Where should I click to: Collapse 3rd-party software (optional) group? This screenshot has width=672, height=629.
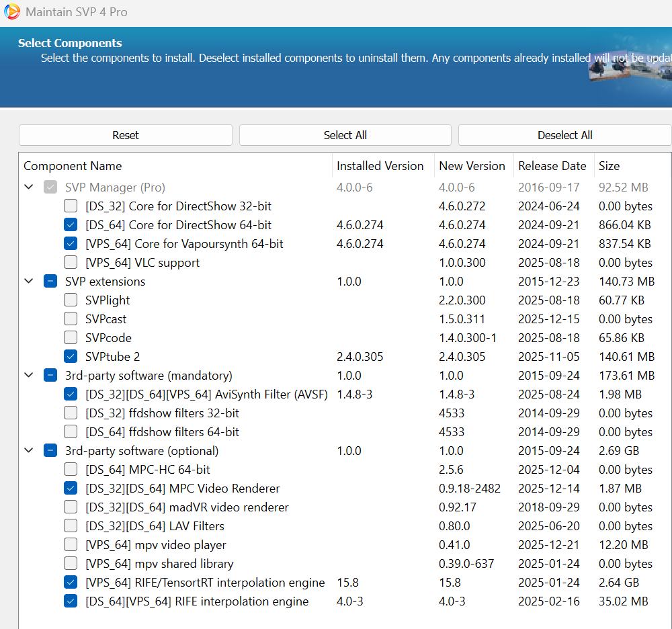pos(29,451)
